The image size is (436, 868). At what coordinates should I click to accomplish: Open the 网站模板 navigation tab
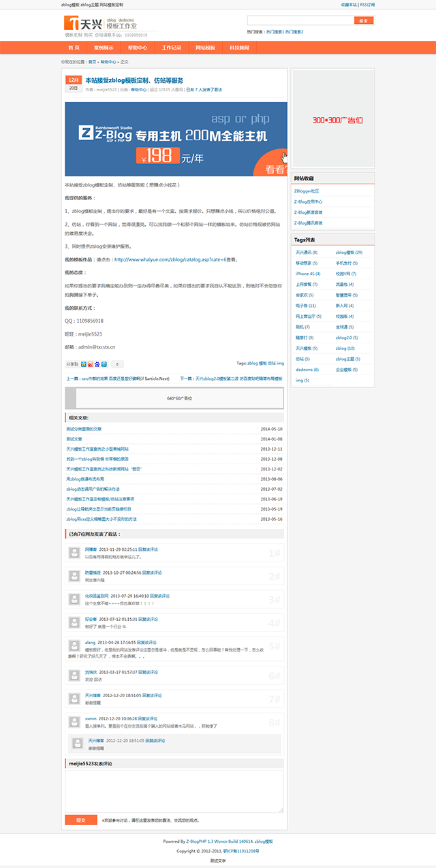click(x=205, y=48)
